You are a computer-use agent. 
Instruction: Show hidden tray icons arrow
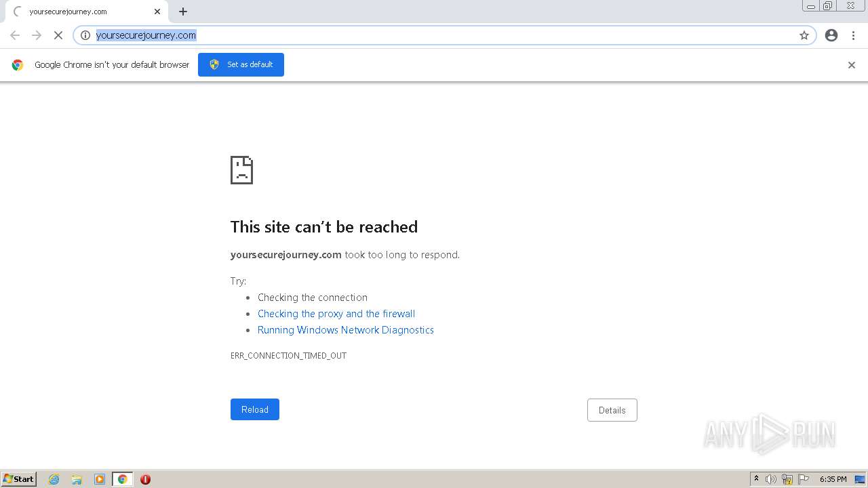pyautogui.click(x=757, y=479)
